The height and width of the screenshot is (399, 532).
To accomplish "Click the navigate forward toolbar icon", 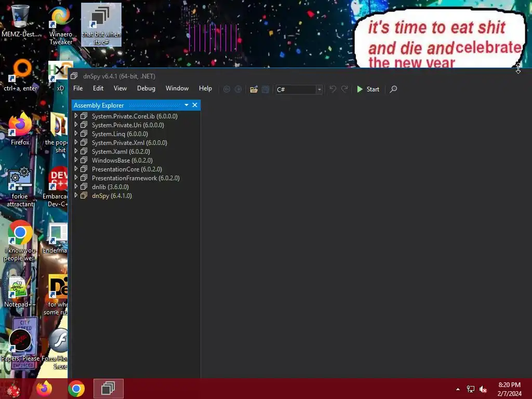I will [x=238, y=89].
